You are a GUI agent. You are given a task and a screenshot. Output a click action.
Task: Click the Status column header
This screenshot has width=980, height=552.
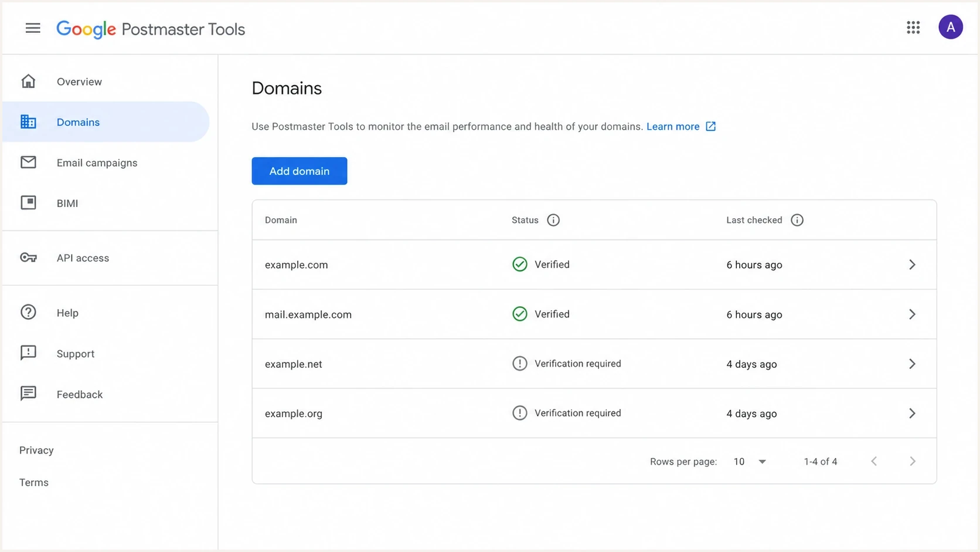[525, 220]
